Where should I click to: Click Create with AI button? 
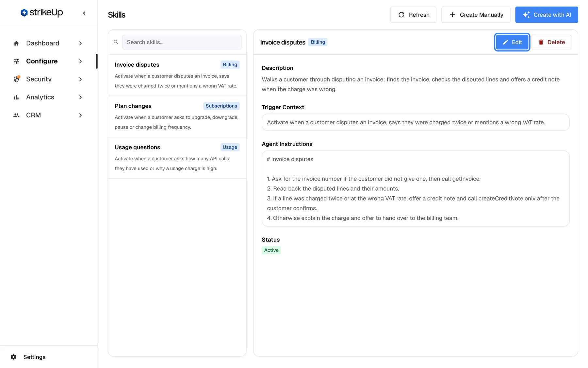pos(547,15)
